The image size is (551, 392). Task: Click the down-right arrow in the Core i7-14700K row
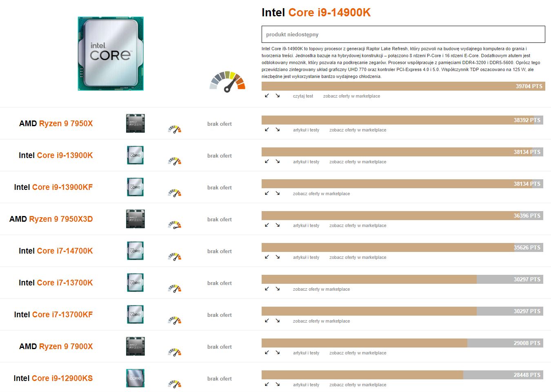[x=278, y=257]
